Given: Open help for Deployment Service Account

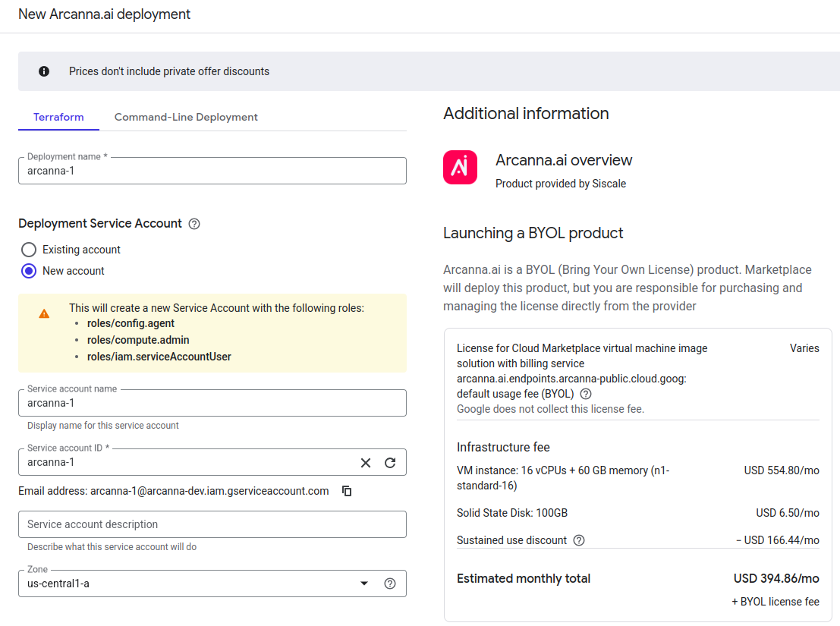Looking at the screenshot, I should pos(194,224).
